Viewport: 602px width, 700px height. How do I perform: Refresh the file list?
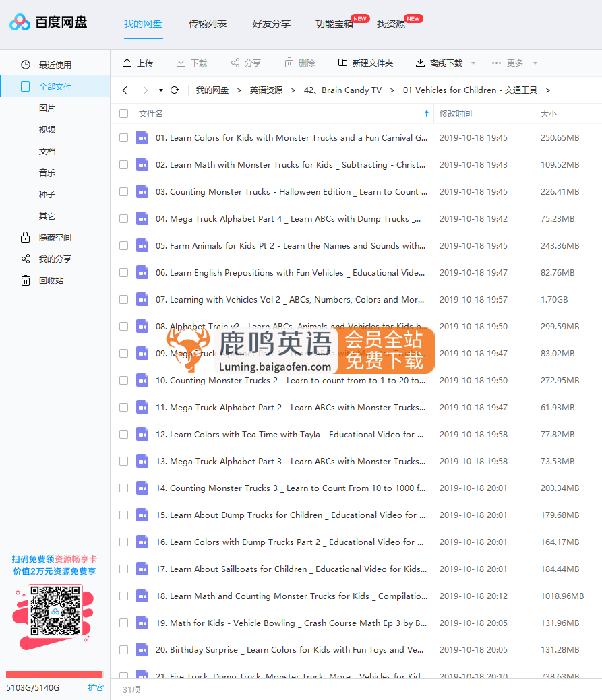pyautogui.click(x=175, y=90)
